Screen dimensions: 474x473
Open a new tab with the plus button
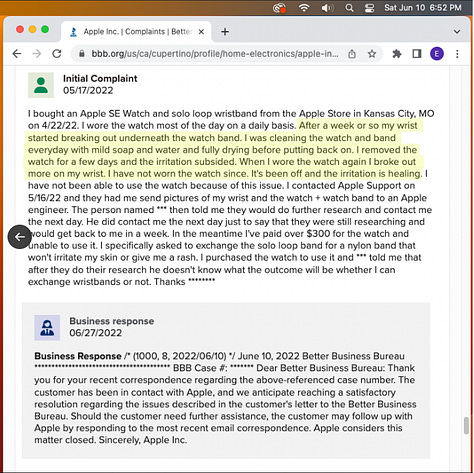(x=225, y=32)
